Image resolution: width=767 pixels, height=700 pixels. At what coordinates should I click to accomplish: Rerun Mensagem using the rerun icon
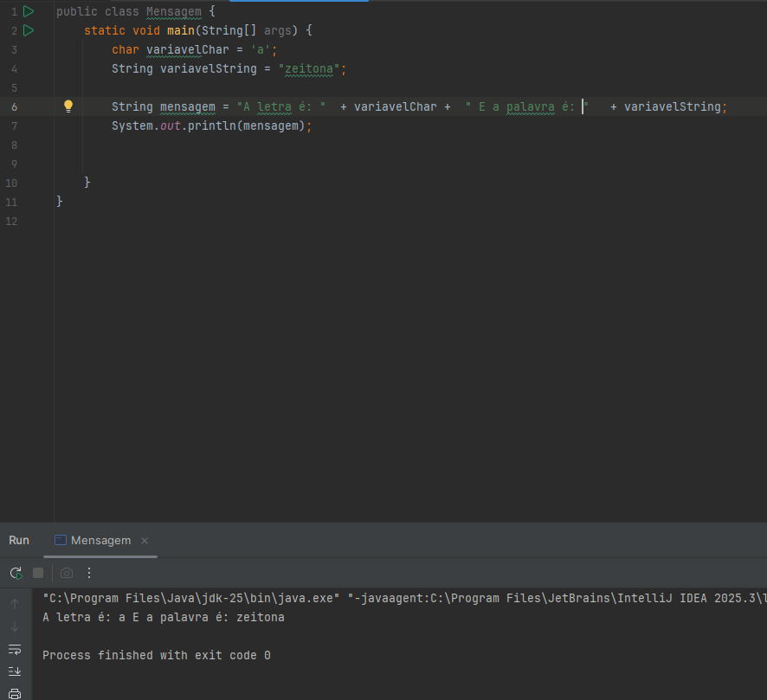click(16, 573)
